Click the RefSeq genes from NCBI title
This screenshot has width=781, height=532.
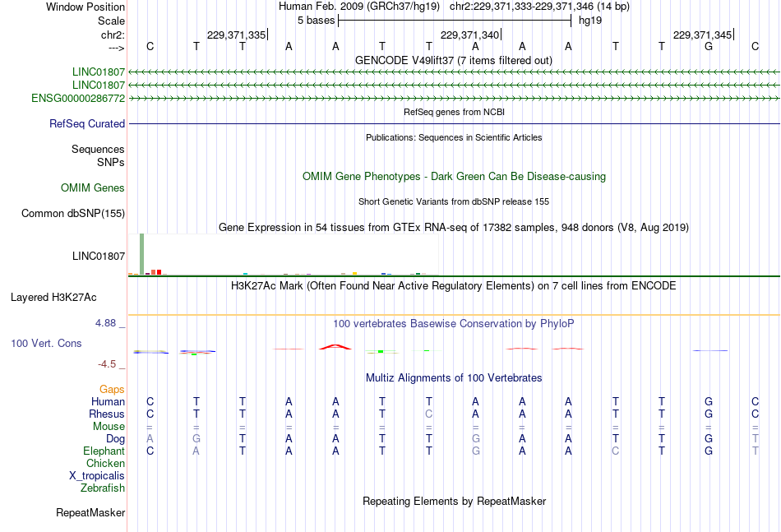click(455, 112)
